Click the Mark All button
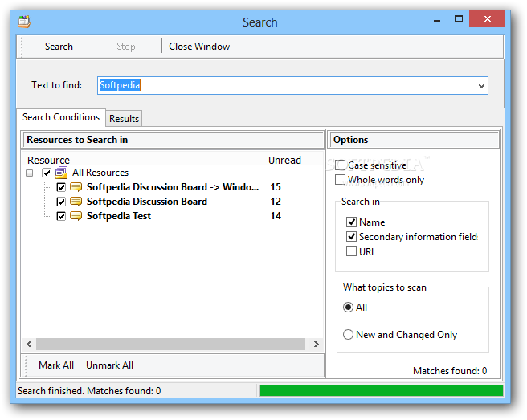The width and height of the screenshot is (527, 420). 56,365
